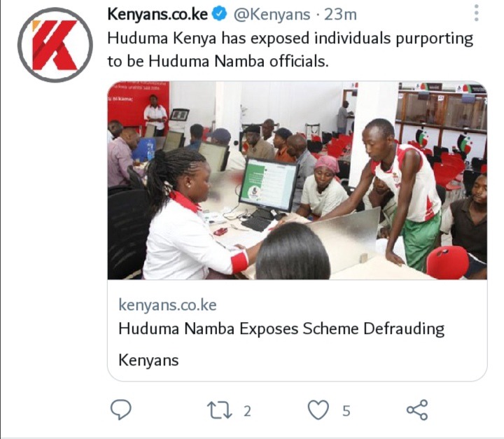
Task: Click the like count number 5
Action: click(x=346, y=411)
